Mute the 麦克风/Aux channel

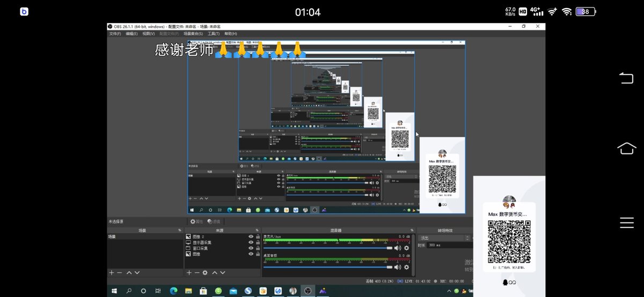click(x=398, y=248)
